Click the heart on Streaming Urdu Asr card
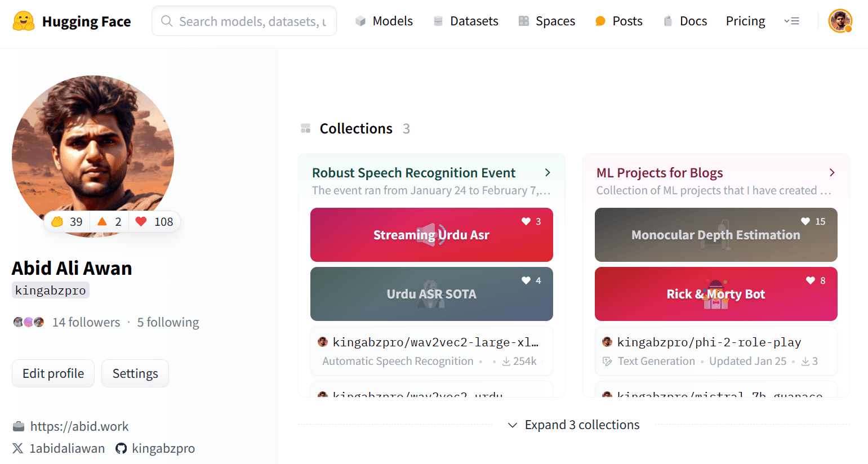868x464 pixels. coord(526,221)
